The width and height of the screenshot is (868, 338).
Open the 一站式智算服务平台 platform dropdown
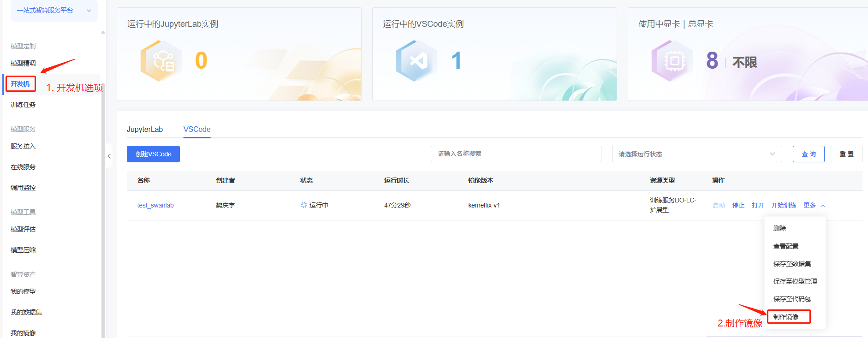tap(54, 10)
